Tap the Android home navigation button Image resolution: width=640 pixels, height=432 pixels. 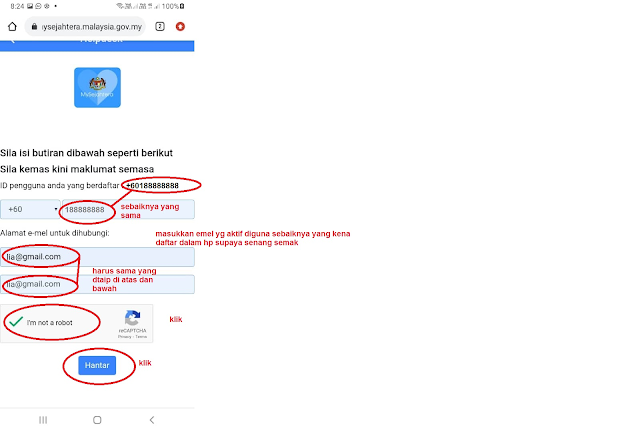coord(97,420)
